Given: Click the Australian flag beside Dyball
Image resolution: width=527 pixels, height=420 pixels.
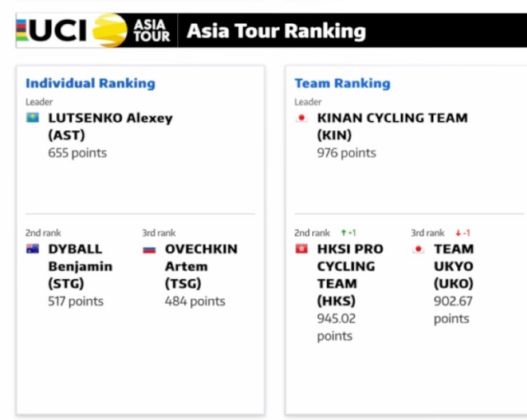Looking at the screenshot, I should [33, 249].
